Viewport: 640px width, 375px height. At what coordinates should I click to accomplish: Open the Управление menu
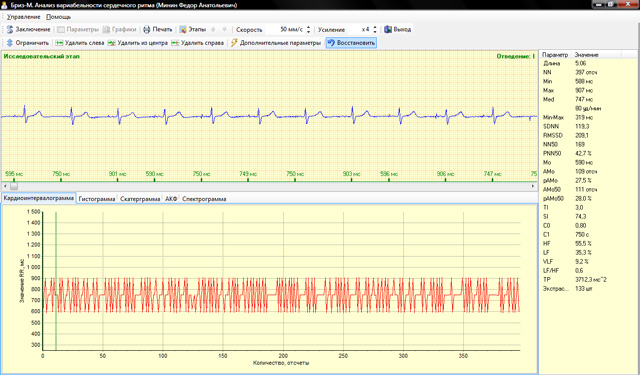(24, 17)
